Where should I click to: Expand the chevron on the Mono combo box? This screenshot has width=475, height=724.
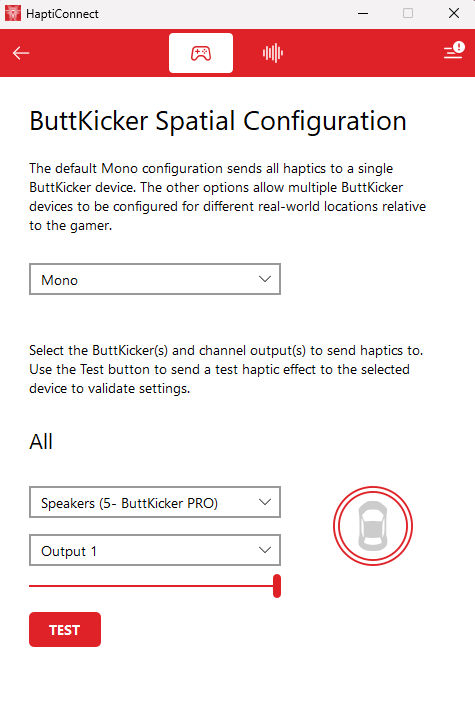[265, 279]
